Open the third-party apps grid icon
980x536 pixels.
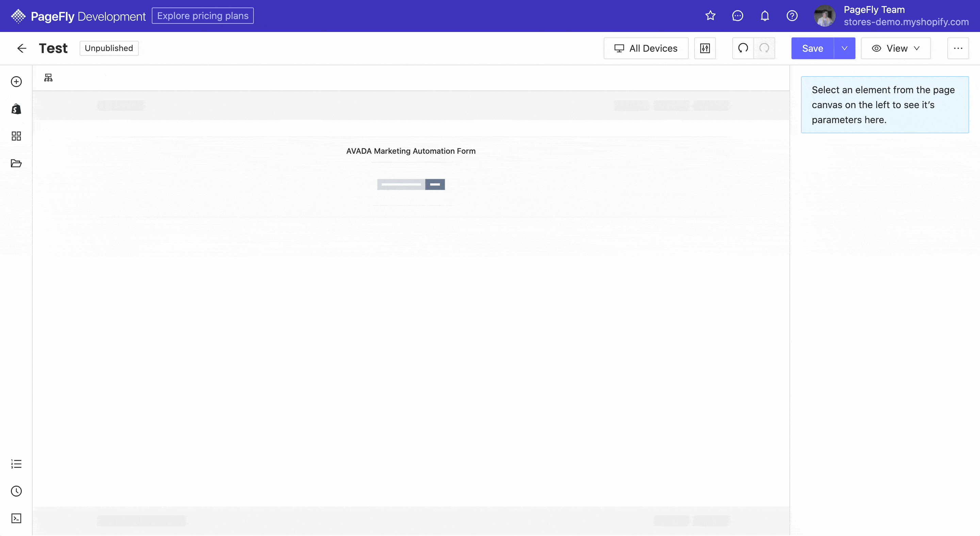16,136
